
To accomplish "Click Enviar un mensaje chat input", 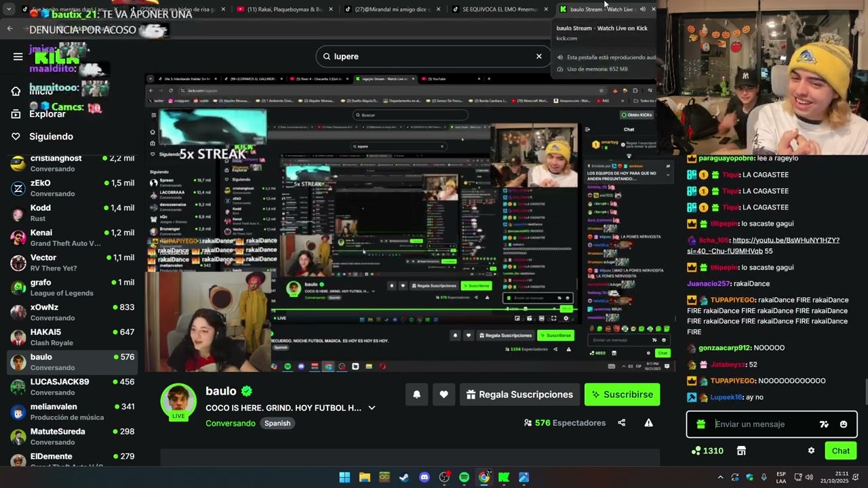I will tap(763, 424).
